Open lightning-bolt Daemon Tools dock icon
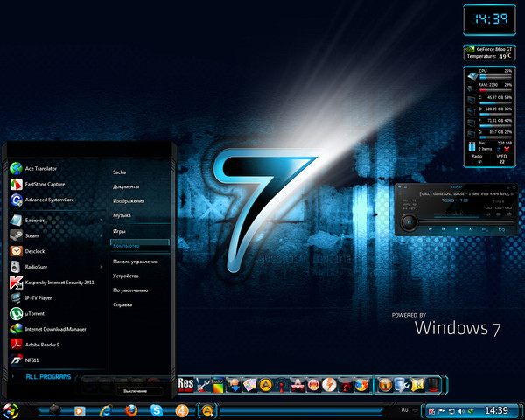 (x=329, y=385)
